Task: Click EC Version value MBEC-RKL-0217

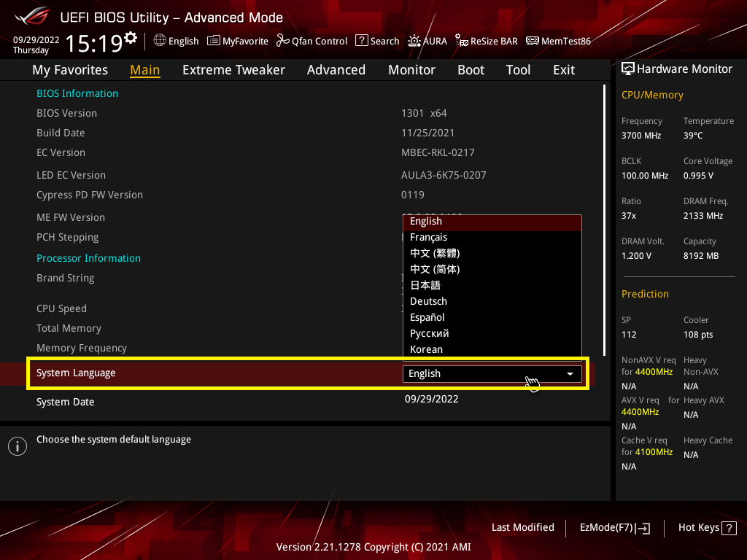Action: tap(438, 152)
